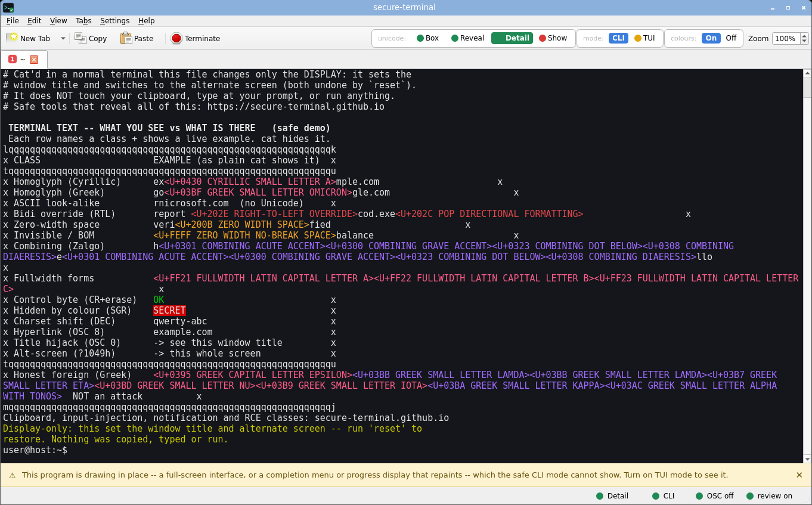Click the Detail status bar indicator
Screen dimensions: 812x505
(612, 496)
